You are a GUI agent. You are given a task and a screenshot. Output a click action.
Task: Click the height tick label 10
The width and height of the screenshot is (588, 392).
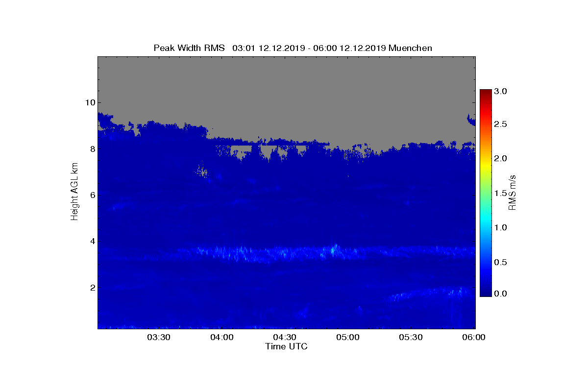tap(90, 102)
